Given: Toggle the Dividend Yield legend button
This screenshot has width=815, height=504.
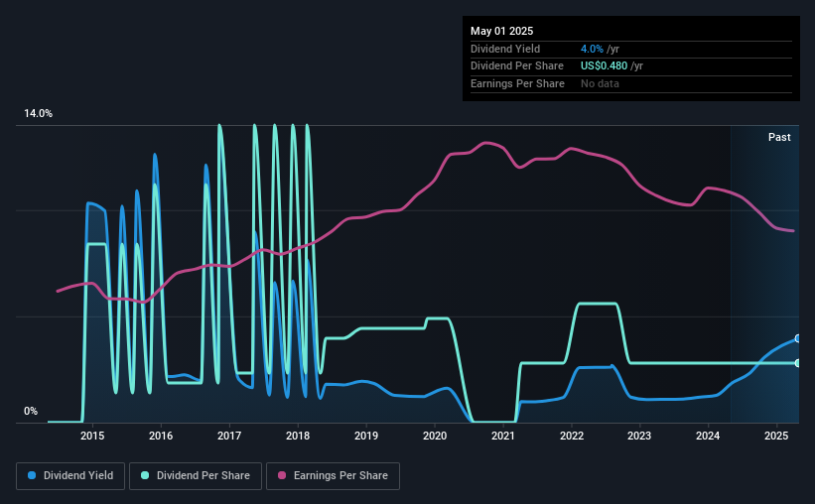Looking at the screenshot, I should pyautogui.click(x=70, y=476).
